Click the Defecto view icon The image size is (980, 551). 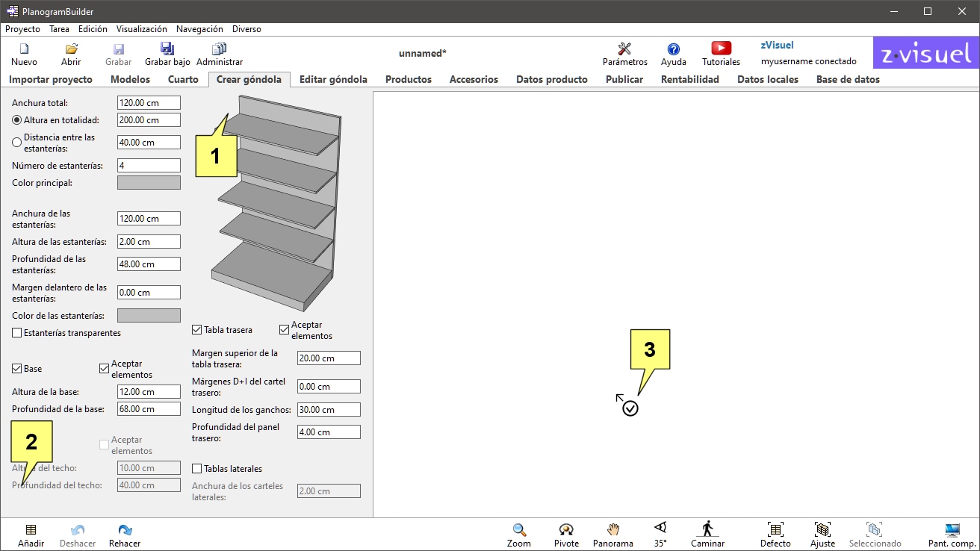(775, 530)
